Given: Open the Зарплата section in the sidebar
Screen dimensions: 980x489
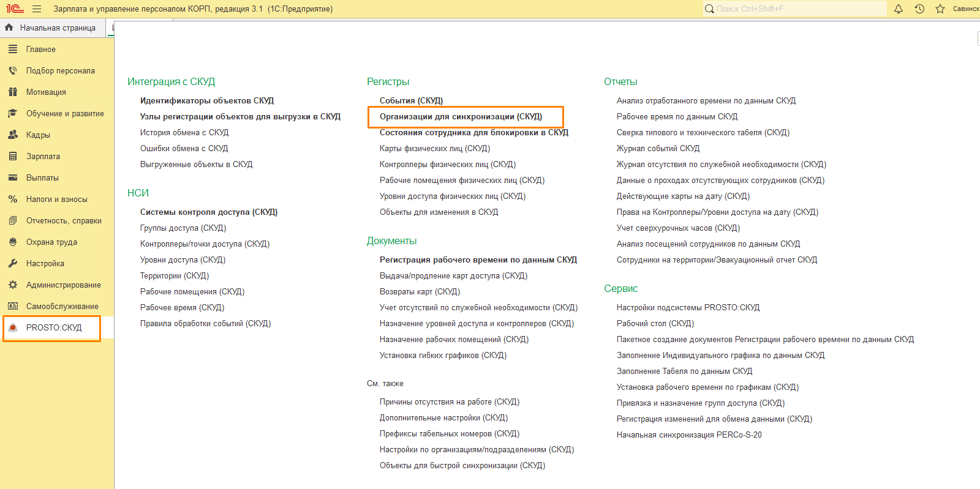Looking at the screenshot, I should click(x=43, y=156).
